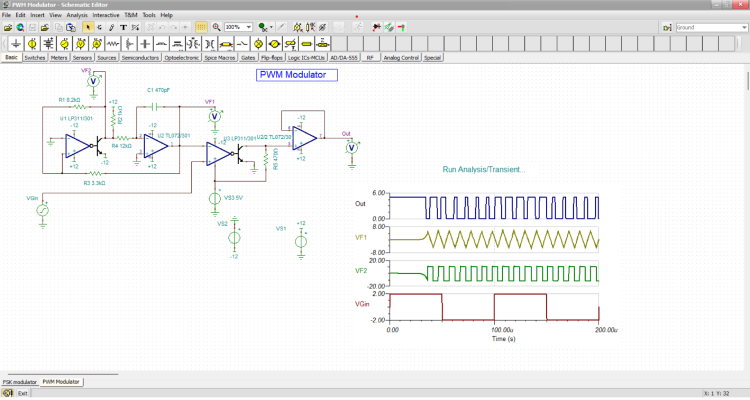Image resolution: width=750 pixels, height=400 pixels.
Task: Open the T&M menu
Action: click(x=131, y=15)
